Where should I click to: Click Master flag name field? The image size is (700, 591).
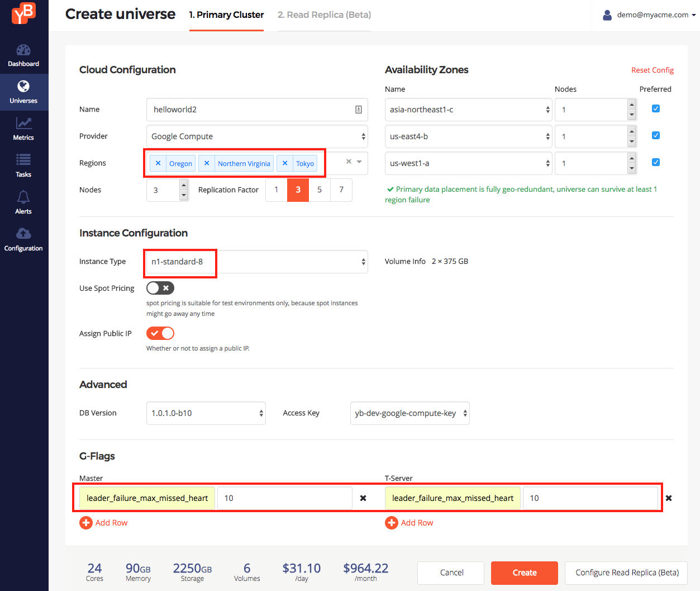coord(147,498)
